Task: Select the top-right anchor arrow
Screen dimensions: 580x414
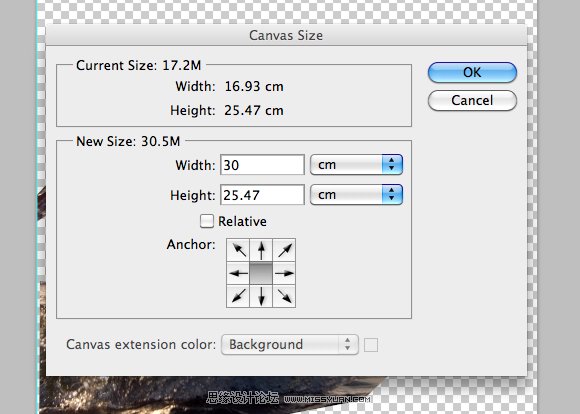Action: point(284,250)
